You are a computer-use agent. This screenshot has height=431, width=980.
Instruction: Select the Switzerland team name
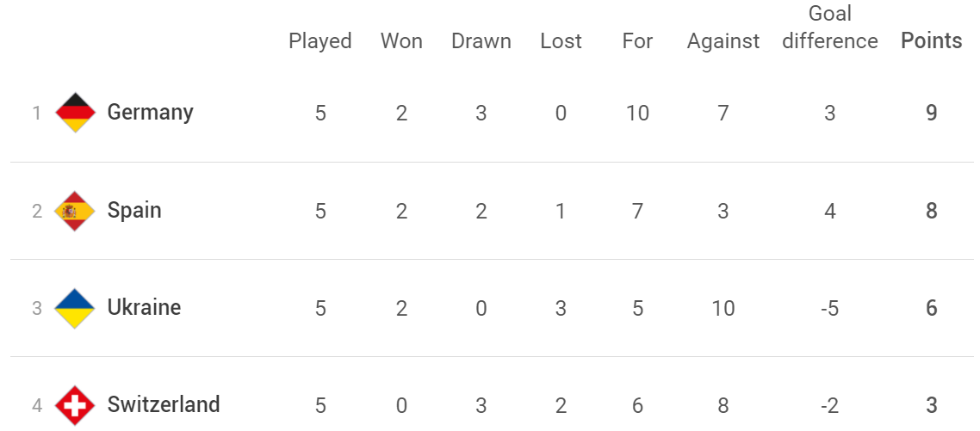(x=164, y=405)
